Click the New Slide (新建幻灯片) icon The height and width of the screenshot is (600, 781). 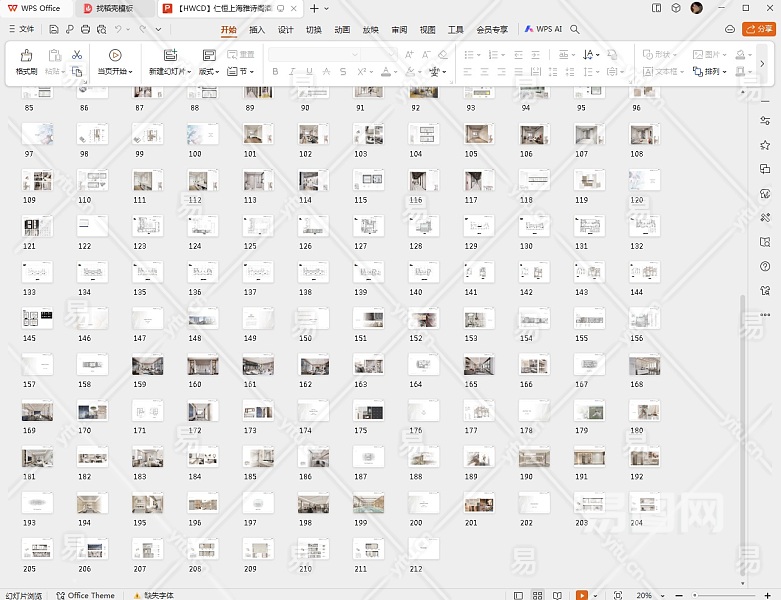click(x=170, y=56)
